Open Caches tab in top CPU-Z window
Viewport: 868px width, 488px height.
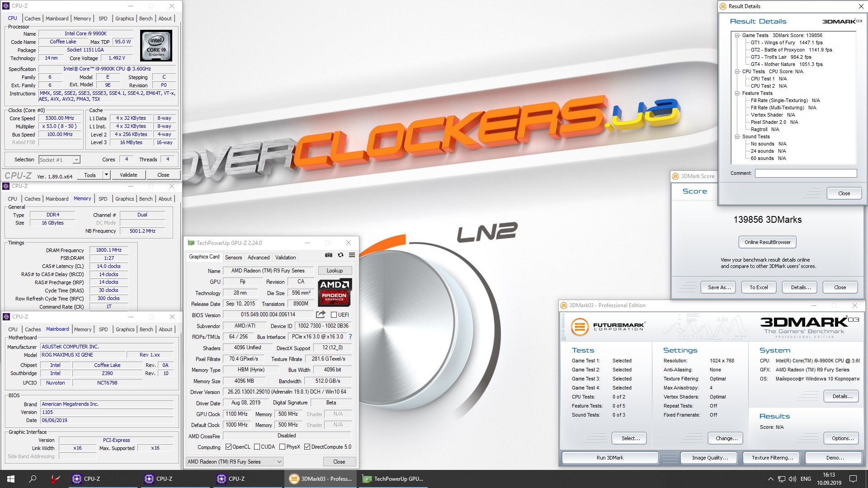tap(33, 19)
